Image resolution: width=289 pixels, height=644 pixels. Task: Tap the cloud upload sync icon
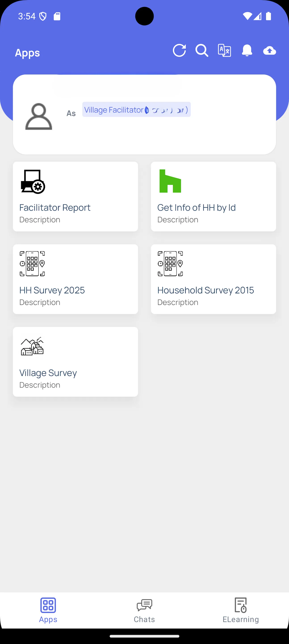(x=270, y=51)
